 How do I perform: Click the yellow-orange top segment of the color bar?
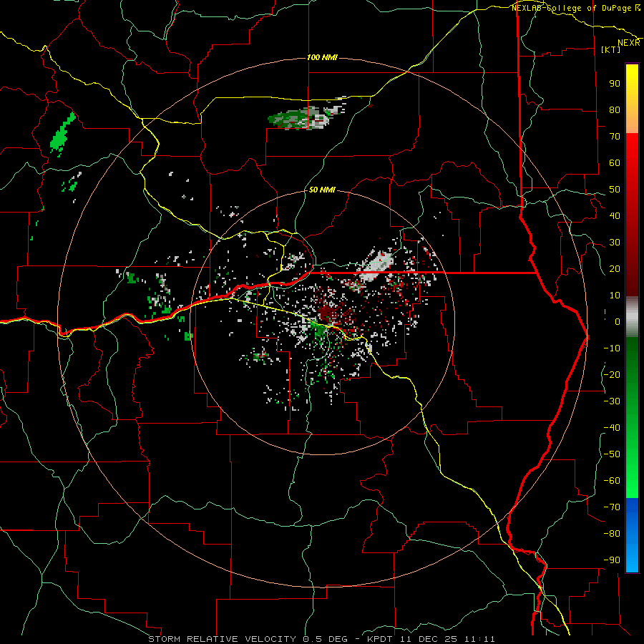pos(632,99)
